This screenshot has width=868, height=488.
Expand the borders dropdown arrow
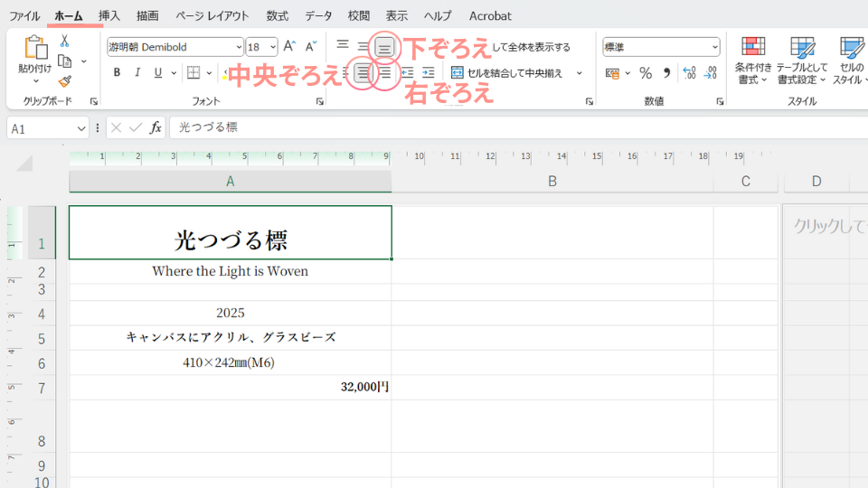209,73
